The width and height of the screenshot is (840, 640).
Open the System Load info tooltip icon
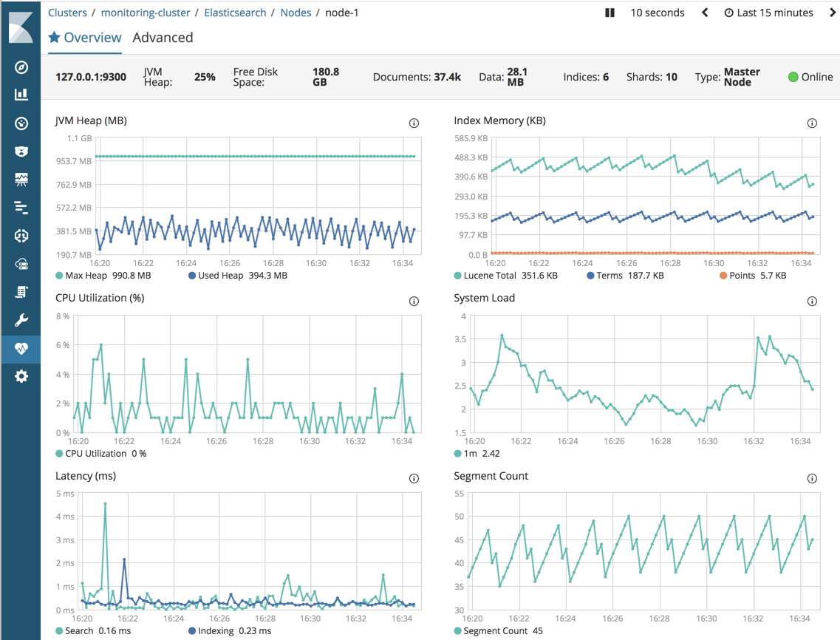point(812,300)
